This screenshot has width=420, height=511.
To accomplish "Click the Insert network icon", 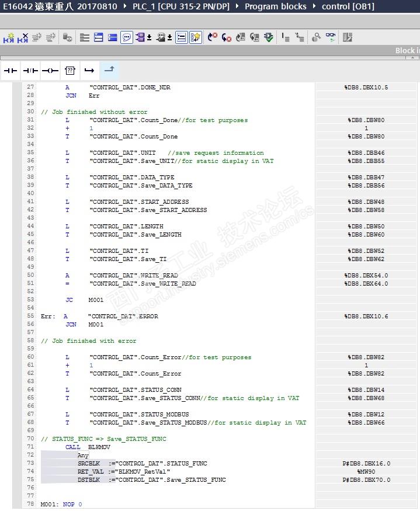I will coord(9,37).
